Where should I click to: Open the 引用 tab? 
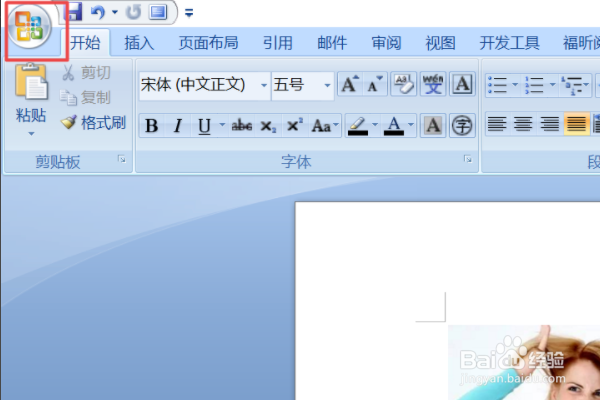278,42
